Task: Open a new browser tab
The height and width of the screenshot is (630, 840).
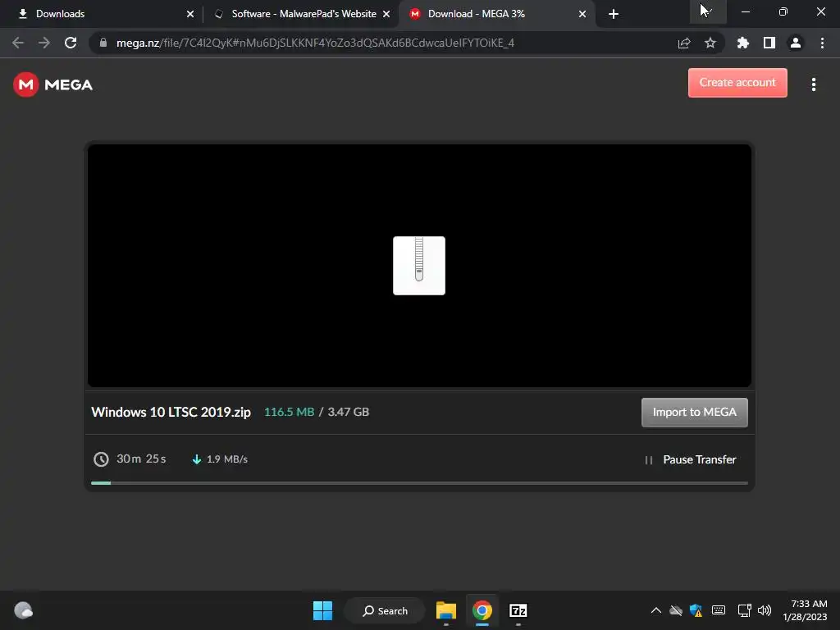Action: pos(614,14)
